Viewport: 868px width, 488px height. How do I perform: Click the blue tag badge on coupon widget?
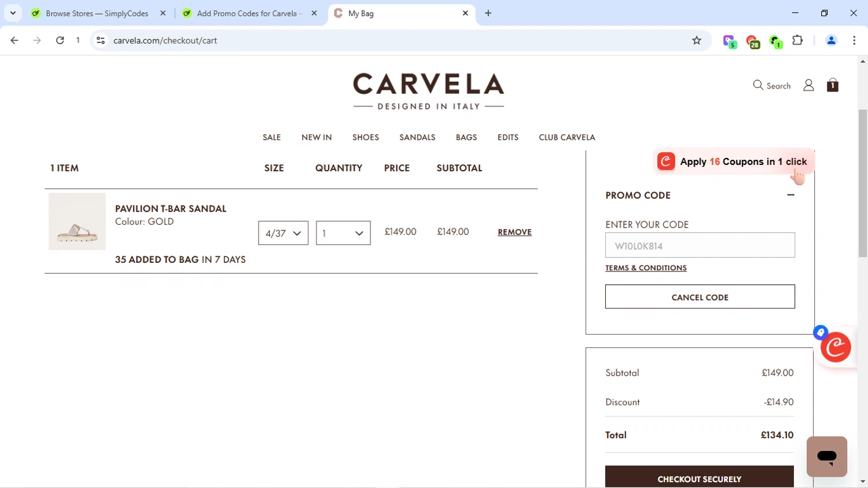821,332
